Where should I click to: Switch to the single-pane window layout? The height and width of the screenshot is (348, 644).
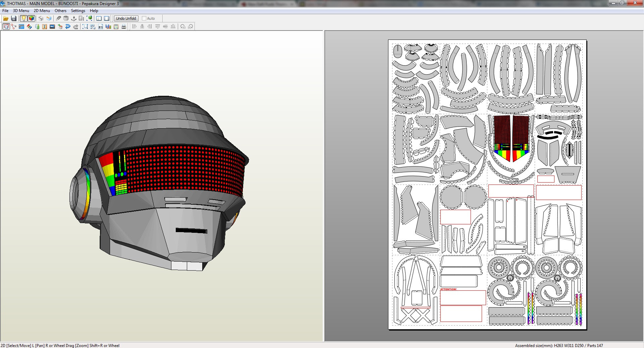pyautogui.click(x=107, y=18)
